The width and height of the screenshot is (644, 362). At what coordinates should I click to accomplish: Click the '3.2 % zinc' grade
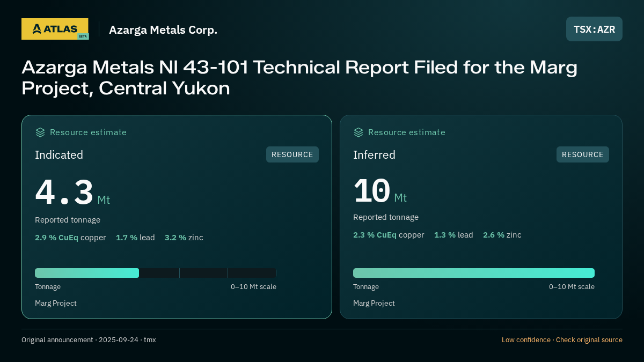click(x=184, y=238)
